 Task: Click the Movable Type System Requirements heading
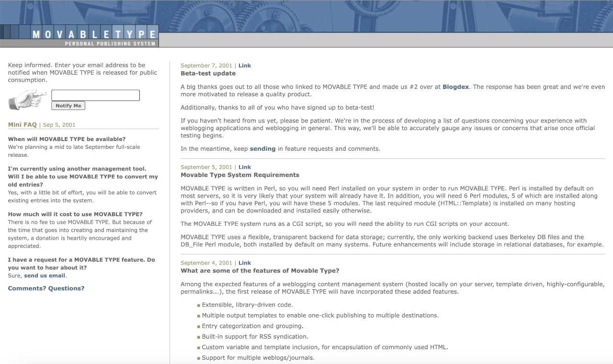pyautogui.click(x=240, y=175)
